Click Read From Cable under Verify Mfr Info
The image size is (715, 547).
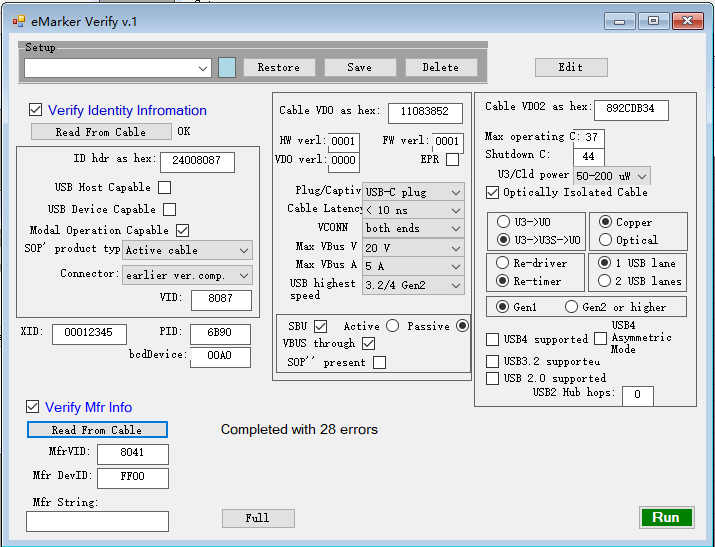tap(97, 430)
